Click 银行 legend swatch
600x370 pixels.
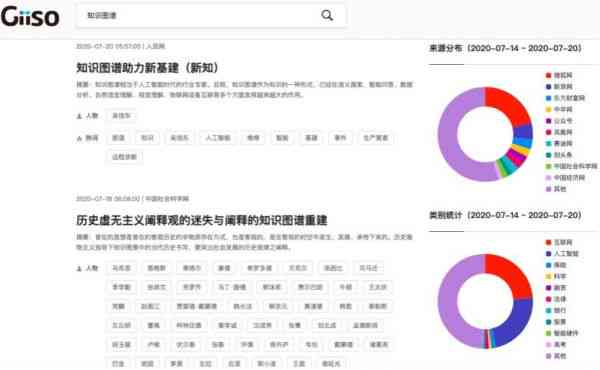click(548, 310)
